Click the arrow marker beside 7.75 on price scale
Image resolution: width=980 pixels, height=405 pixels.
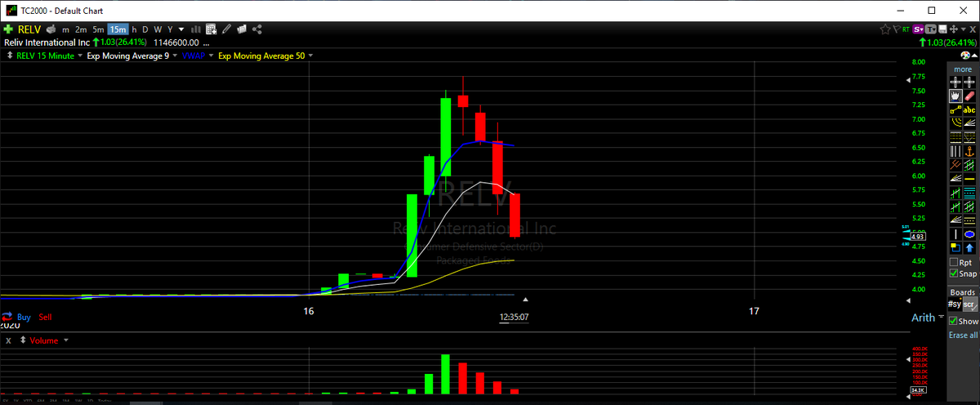[x=908, y=81]
